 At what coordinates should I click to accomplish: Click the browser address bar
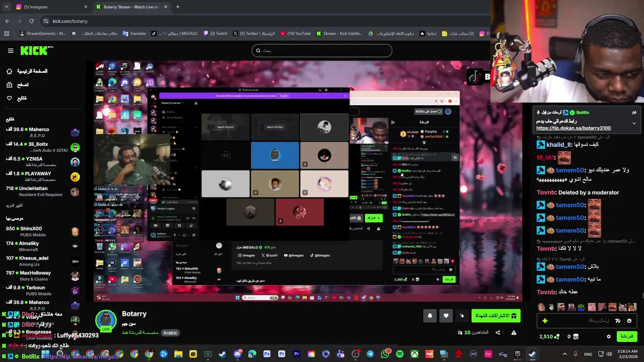(x=264, y=21)
